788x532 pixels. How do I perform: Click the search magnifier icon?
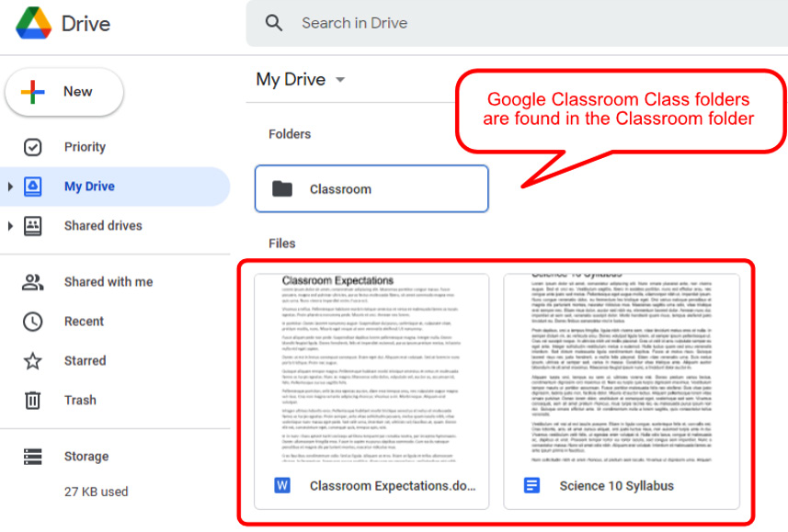[x=274, y=23]
